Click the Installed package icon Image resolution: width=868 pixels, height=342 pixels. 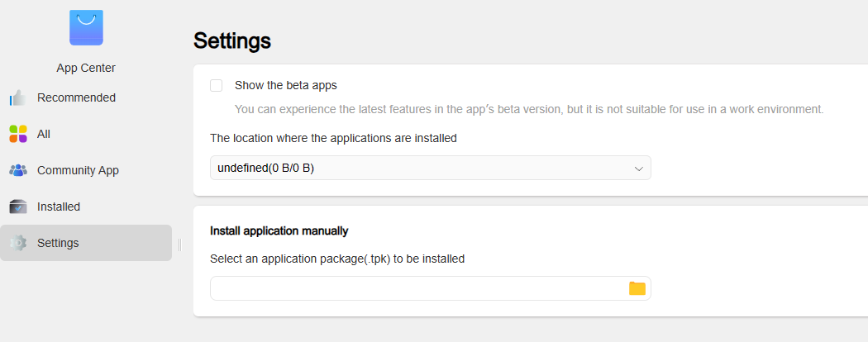(17, 207)
